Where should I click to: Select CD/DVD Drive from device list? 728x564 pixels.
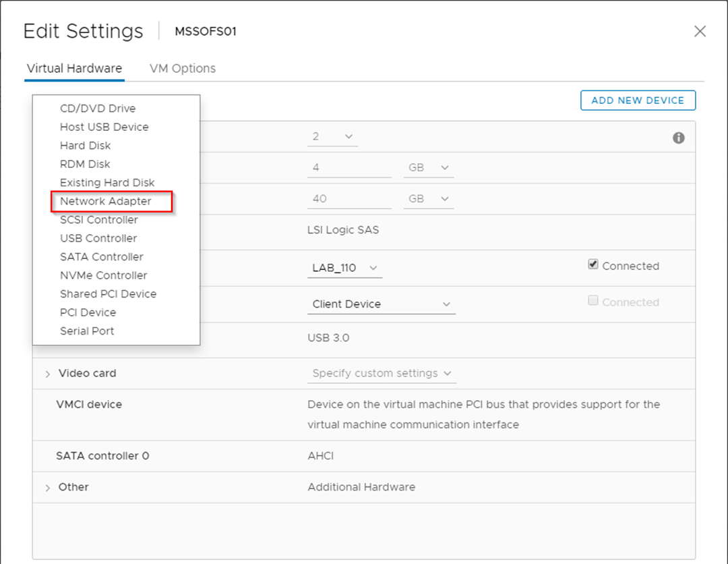click(x=98, y=109)
